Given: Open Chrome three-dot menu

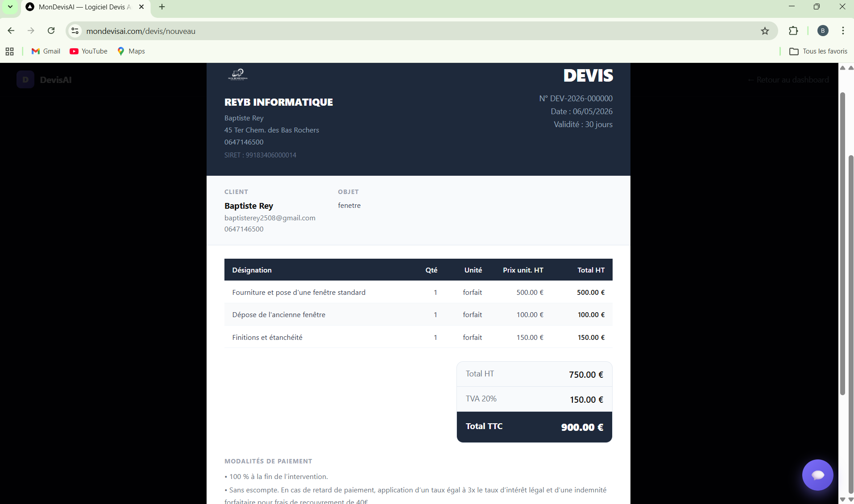Looking at the screenshot, I should point(843,31).
